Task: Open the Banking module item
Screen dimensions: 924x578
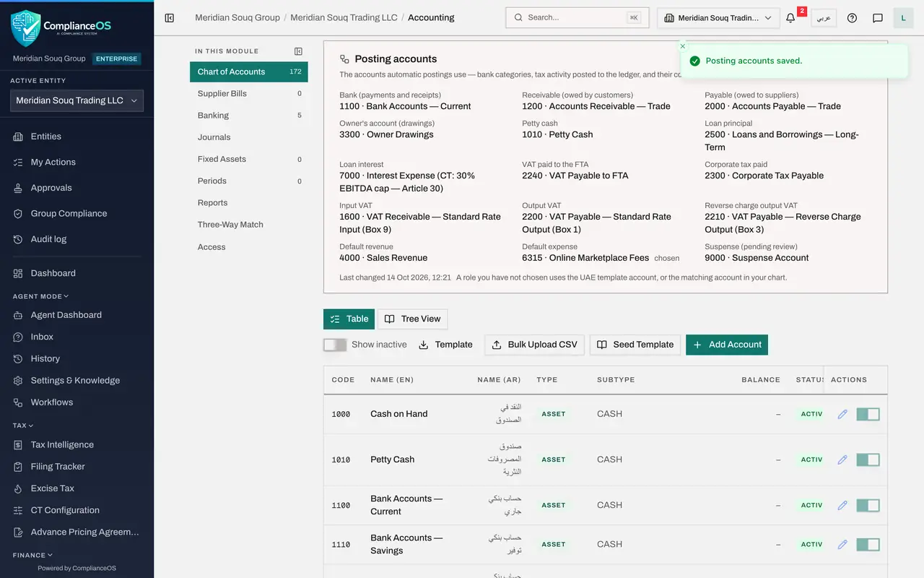Action: [x=249, y=116]
